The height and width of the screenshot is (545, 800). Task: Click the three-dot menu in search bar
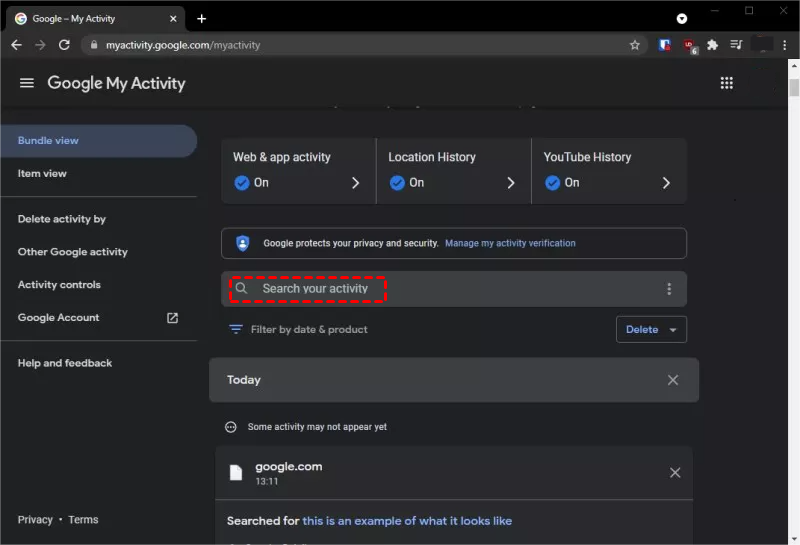[x=669, y=289]
